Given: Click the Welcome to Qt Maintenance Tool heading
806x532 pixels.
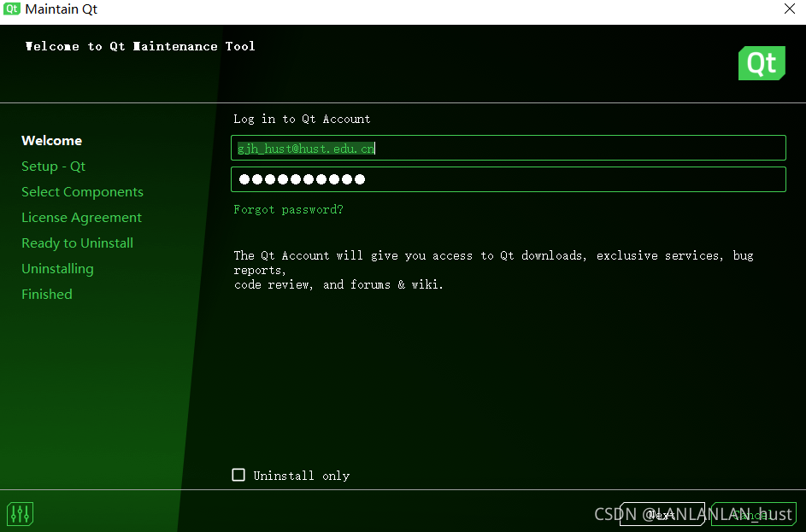Looking at the screenshot, I should [140, 46].
